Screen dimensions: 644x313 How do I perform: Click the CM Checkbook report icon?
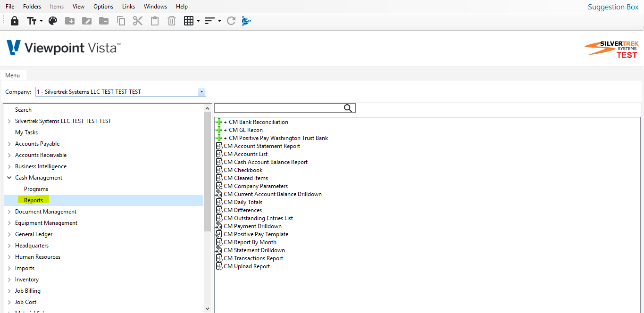pos(219,170)
